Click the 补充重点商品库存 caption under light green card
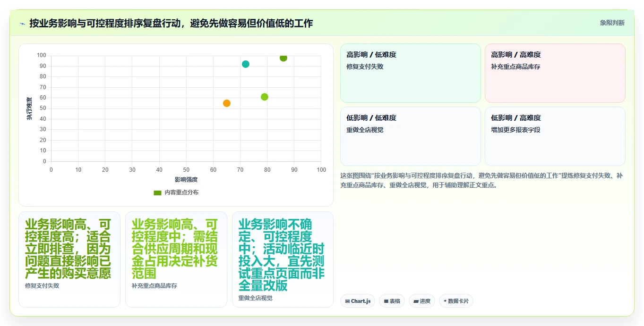Image resolution: width=644 pixels, height=326 pixels. tap(155, 286)
